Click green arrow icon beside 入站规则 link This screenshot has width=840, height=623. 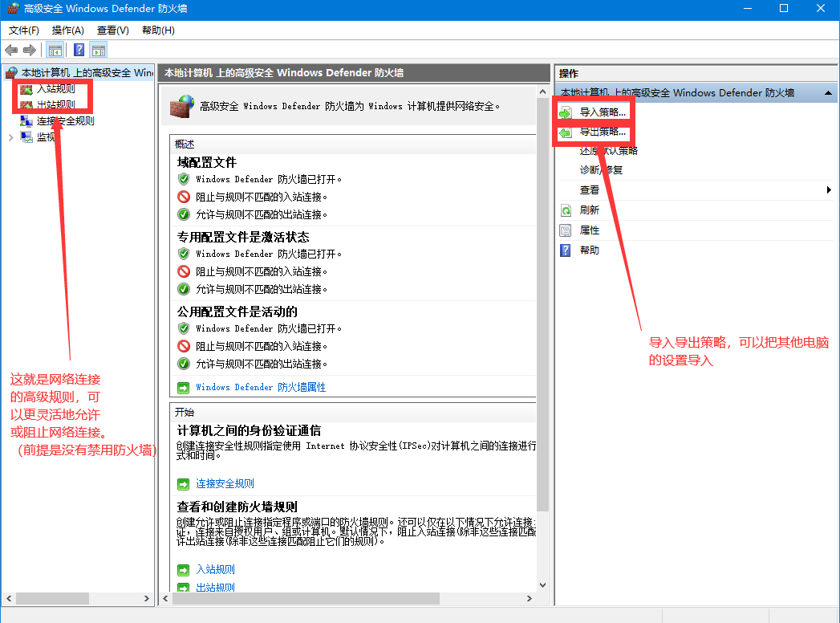pos(183,570)
